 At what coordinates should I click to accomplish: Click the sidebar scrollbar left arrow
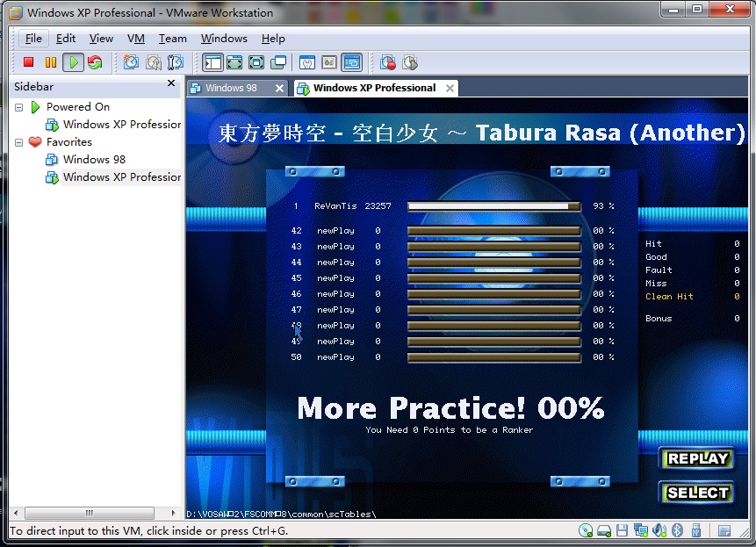tap(16, 513)
